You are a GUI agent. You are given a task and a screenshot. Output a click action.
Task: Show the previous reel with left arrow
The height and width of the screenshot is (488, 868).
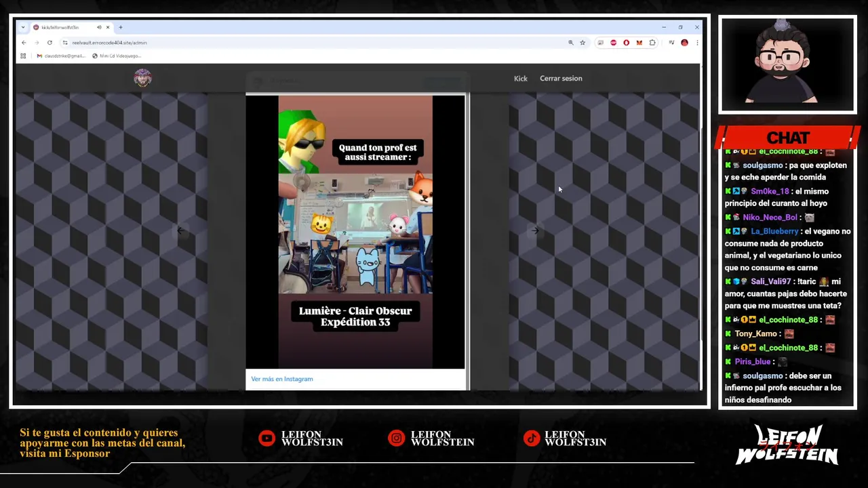coord(180,230)
